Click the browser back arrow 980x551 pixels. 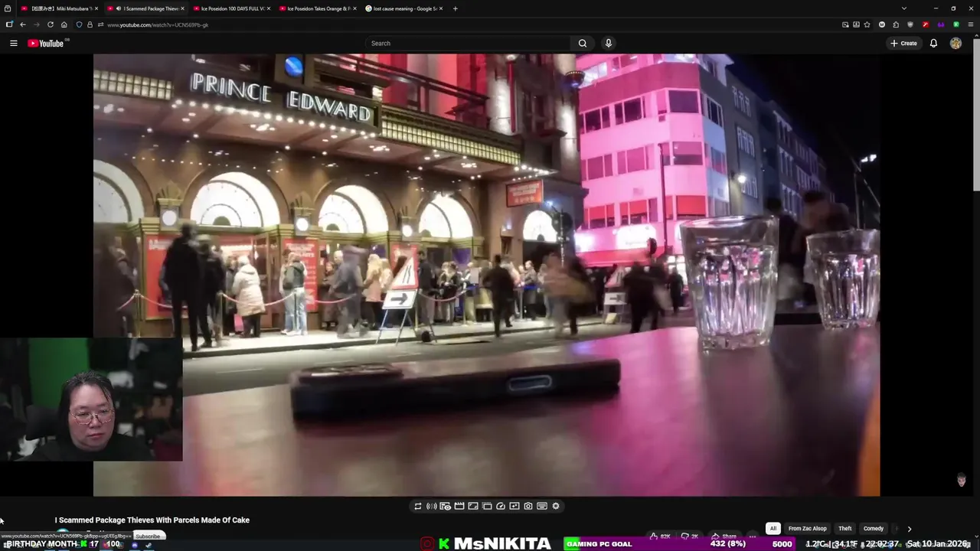pos(22,24)
